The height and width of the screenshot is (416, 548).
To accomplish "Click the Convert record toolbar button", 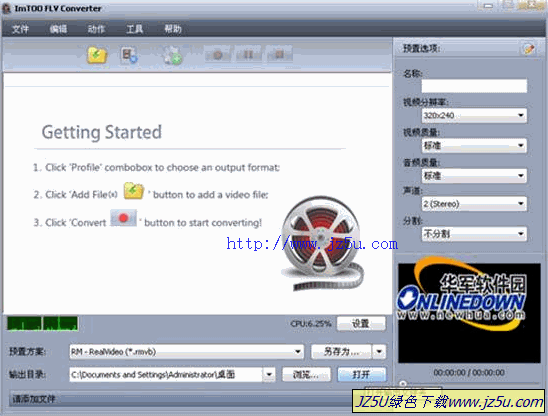I will [217, 55].
